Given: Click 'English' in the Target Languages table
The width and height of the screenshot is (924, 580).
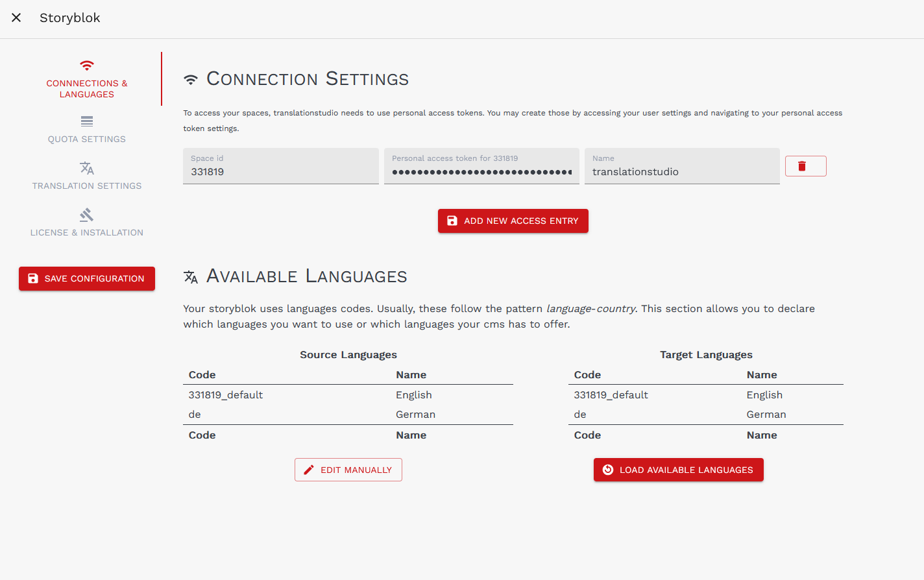Looking at the screenshot, I should click(764, 395).
